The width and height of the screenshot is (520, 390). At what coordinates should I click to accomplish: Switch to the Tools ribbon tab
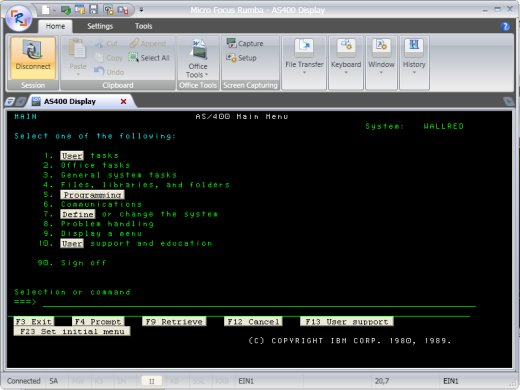(x=143, y=26)
